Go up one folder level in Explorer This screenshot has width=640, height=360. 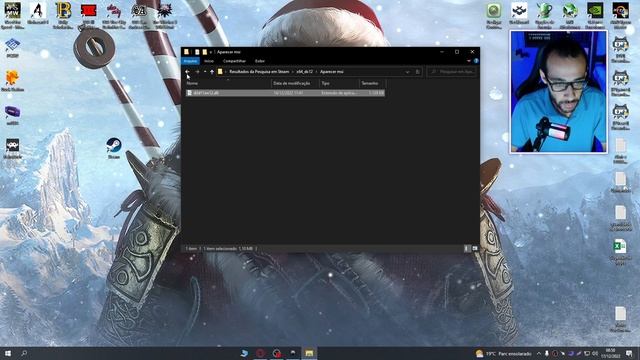pos(212,72)
